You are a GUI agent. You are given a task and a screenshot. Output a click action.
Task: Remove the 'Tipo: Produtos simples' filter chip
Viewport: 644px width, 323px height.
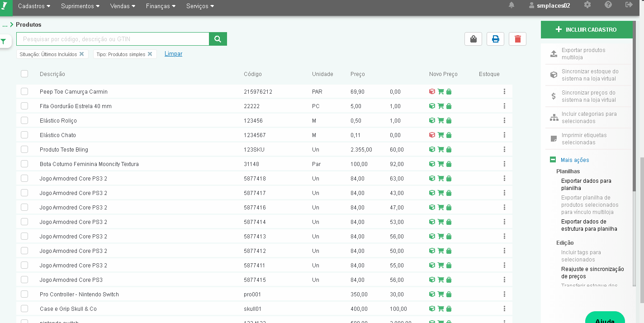150,54
